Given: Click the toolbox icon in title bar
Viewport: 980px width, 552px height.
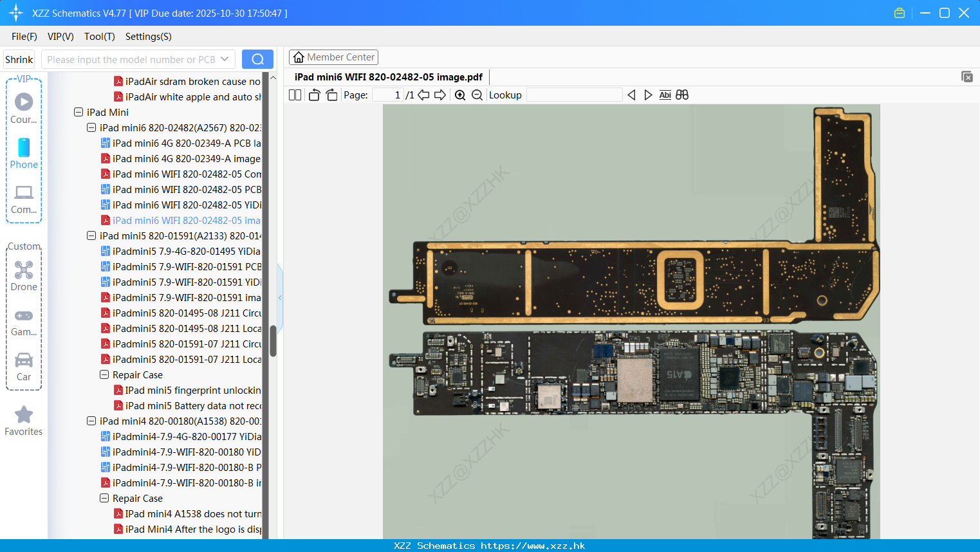Looking at the screenshot, I should point(900,13).
